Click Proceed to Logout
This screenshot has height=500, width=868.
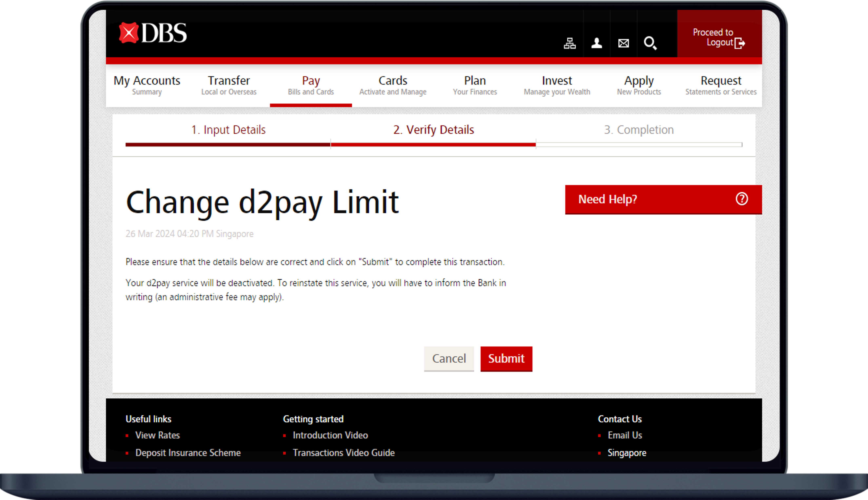click(x=719, y=34)
